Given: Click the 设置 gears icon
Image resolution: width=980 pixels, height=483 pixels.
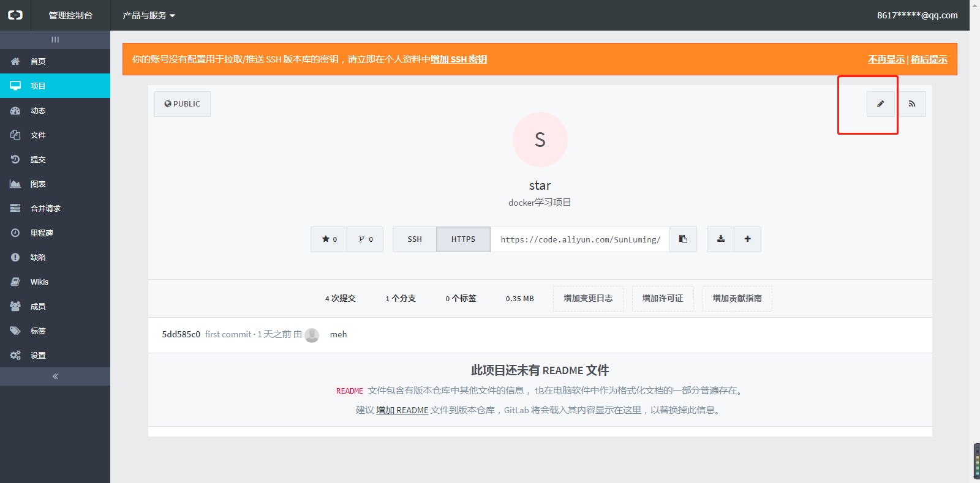Looking at the screenshot, I should click(15, 355).
